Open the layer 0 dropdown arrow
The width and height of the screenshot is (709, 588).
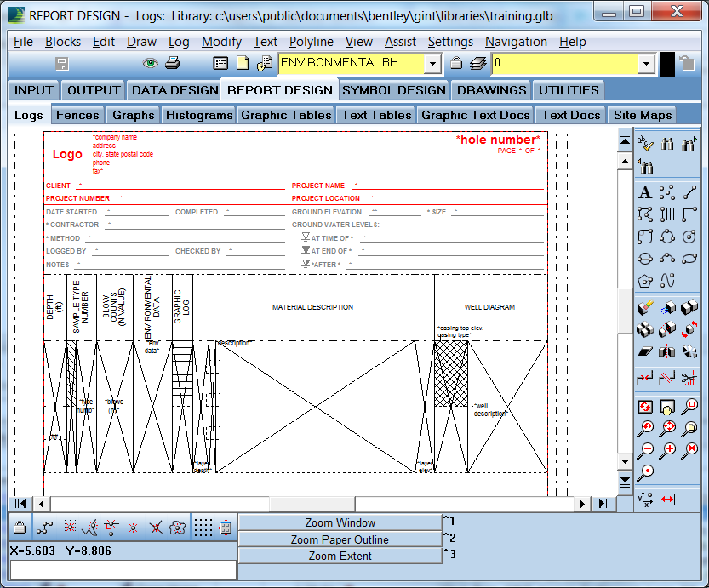click(x=646, y=63)
